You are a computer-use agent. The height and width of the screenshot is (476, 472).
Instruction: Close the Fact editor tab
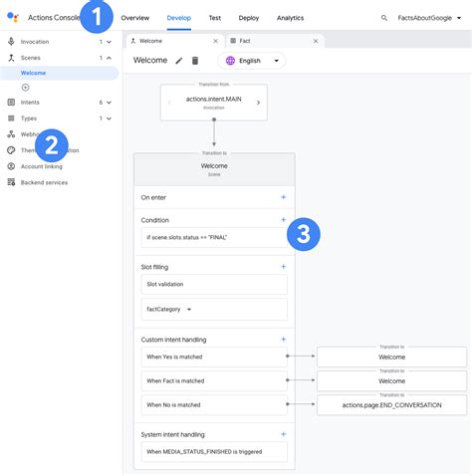(x=316, y=41)
